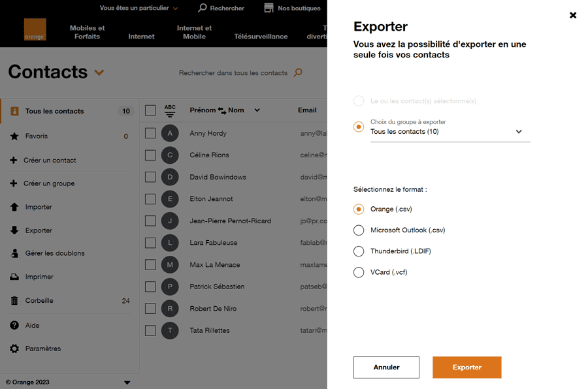Select the contact(s) sélectionné(s) radio option

[x=359, y=101]
